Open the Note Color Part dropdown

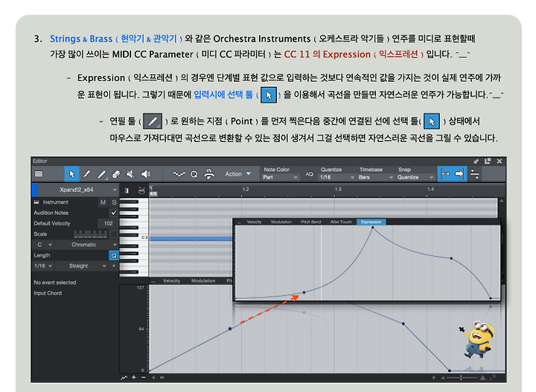[x=280, y=177]
